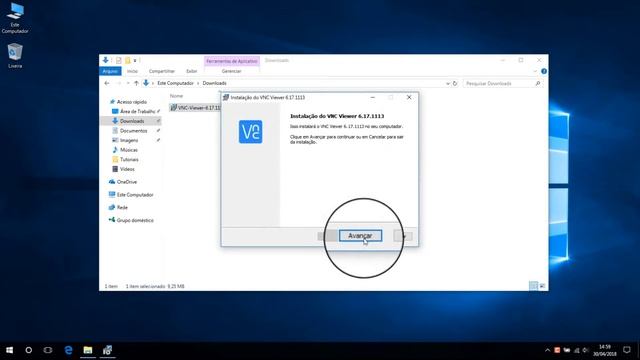This screenshot has width=640, height=360.
Task: Open Vídeos in the navigation pane
Action: pos(127,169)
